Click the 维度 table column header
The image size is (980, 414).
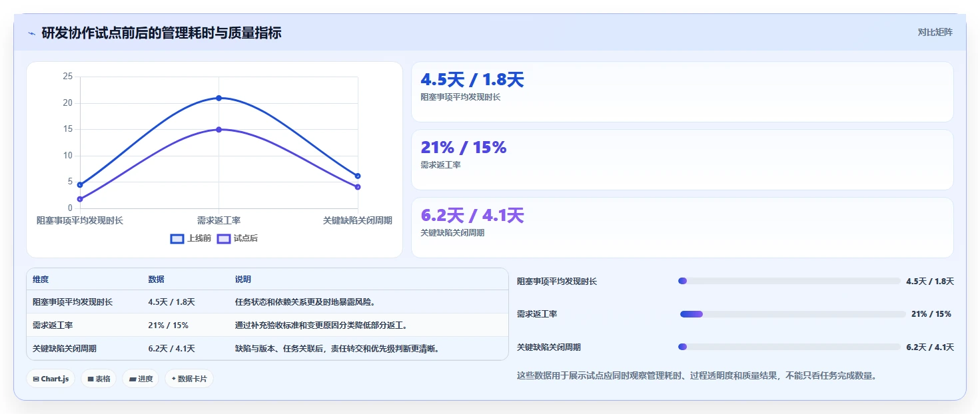pos(41,280)
